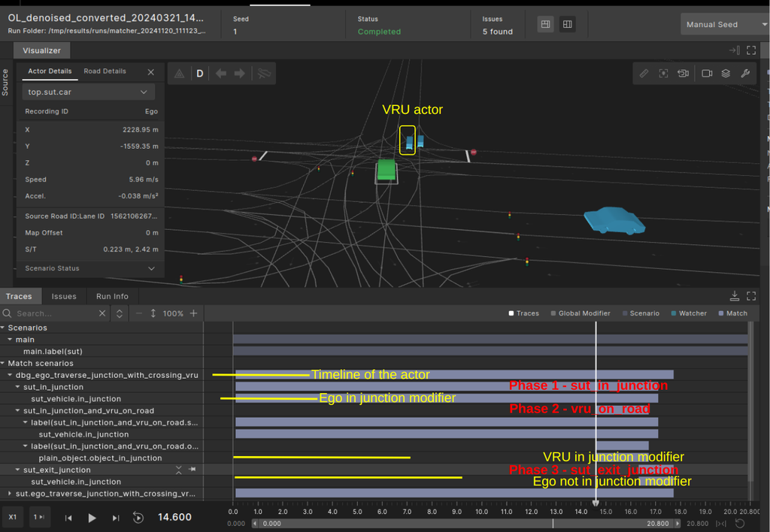Click the video camera record icon

pyautogui.click(x=707, y=74)
